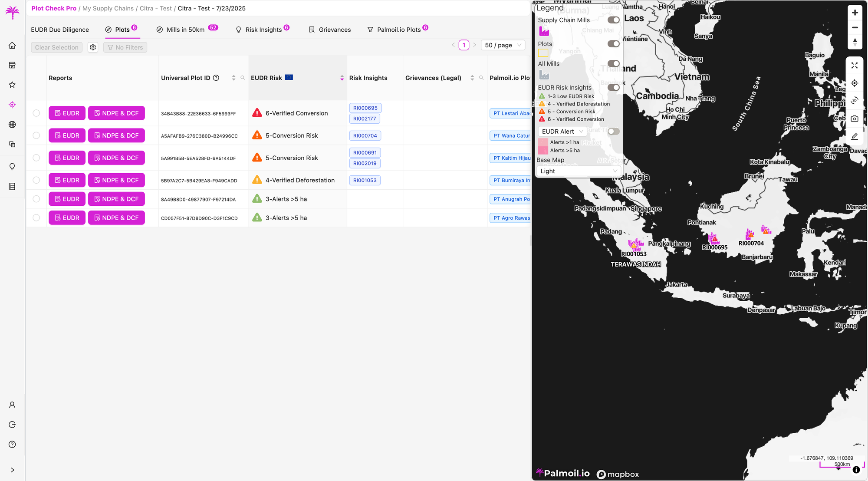Show map attribution info icon

[856, 470]
